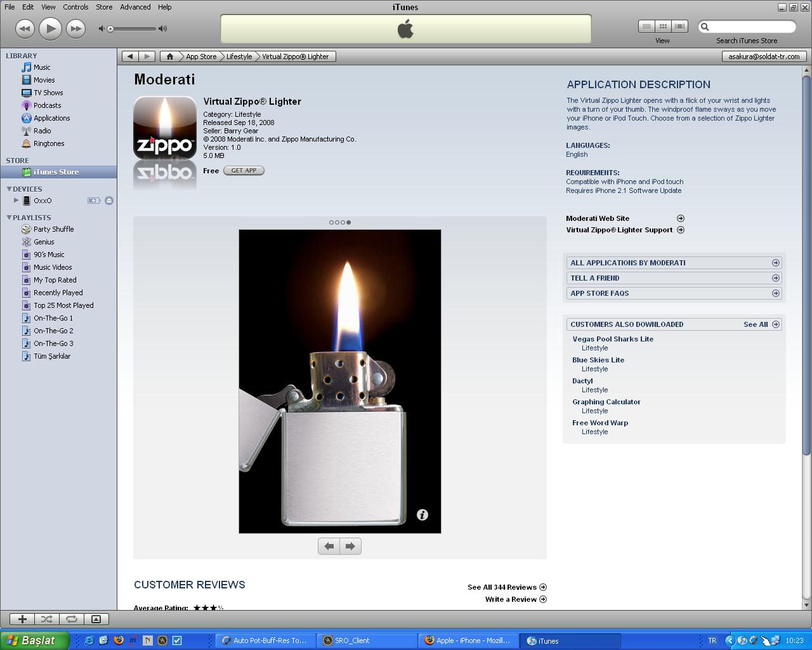
Task: Open the View menu
Action: [48, 7]
